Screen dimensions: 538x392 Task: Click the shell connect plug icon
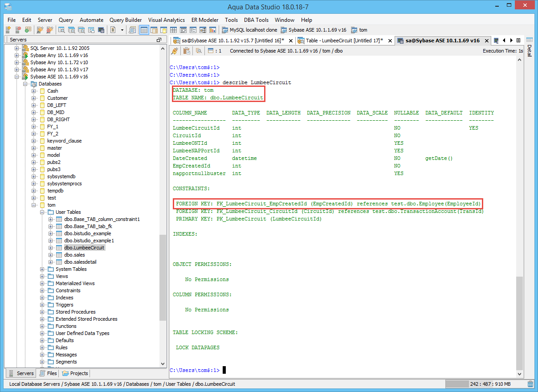[x=175, y=51]
